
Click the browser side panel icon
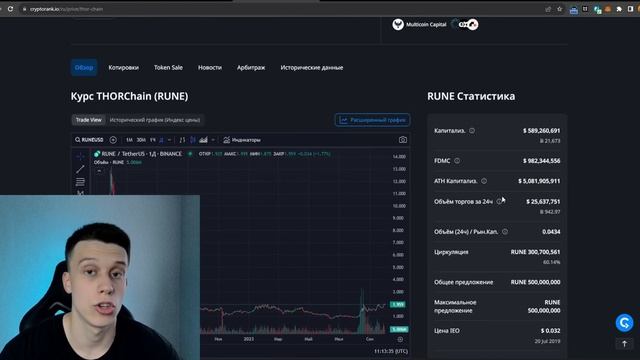pos(630,9)
